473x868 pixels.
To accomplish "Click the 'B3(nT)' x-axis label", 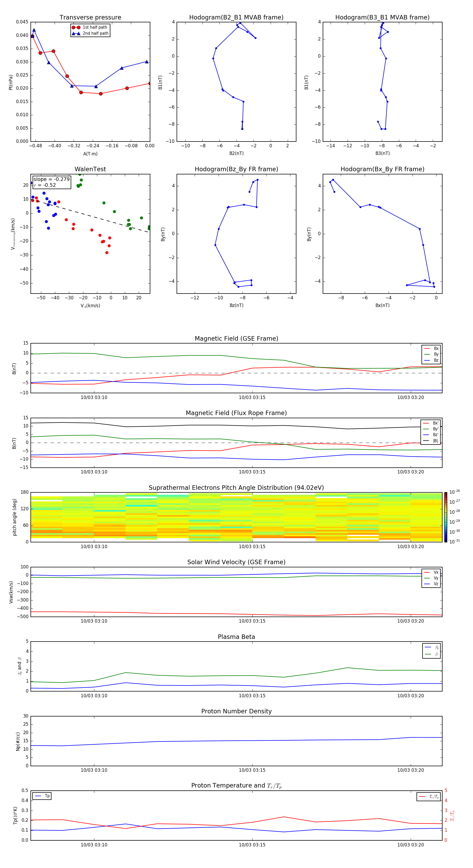I will (382, 153).
